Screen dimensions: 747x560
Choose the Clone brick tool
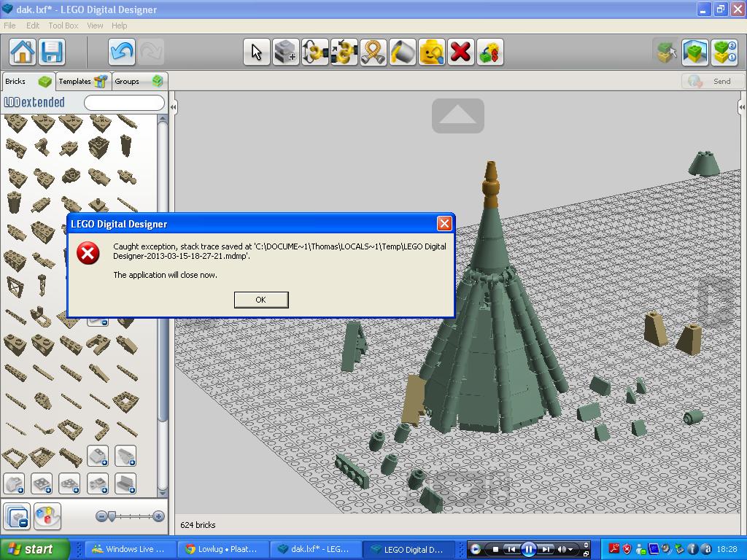coord(286,52)
